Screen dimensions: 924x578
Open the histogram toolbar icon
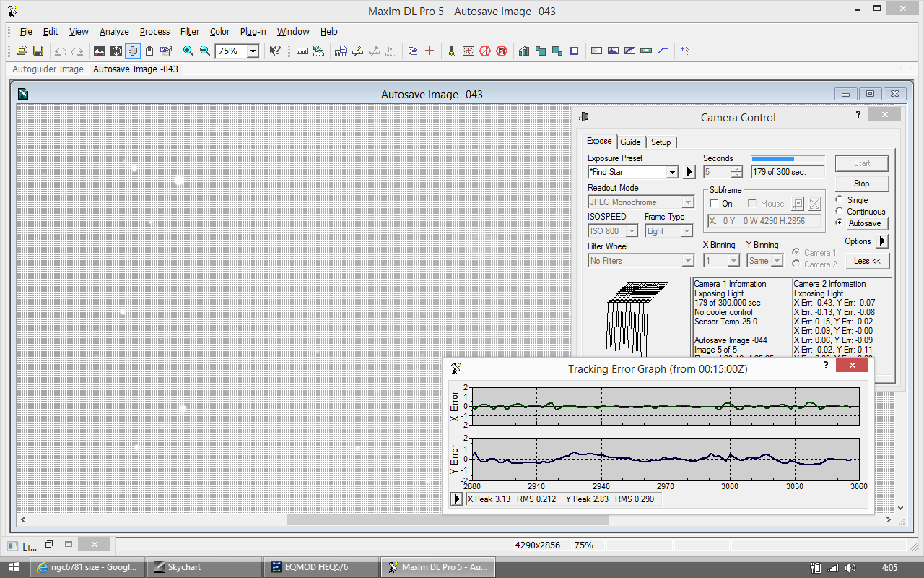[613, 51]
